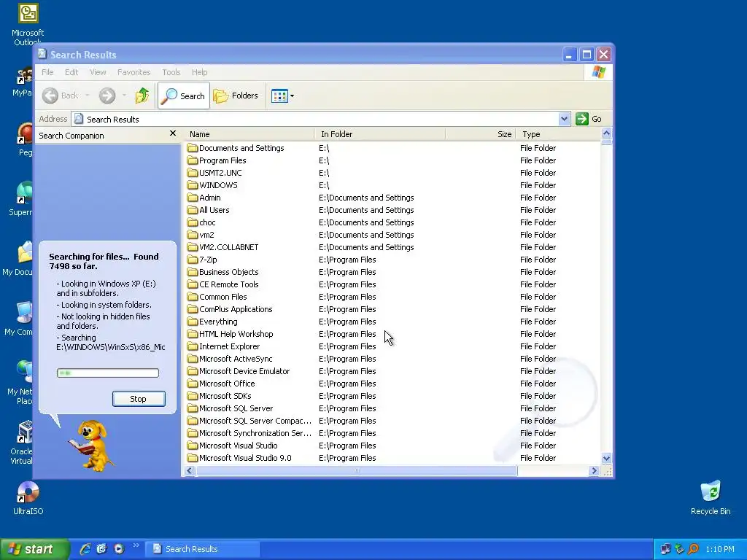Click the vertical scrollbar up arrow
This screenshot has height=560, width=747.
coord(606,133)
